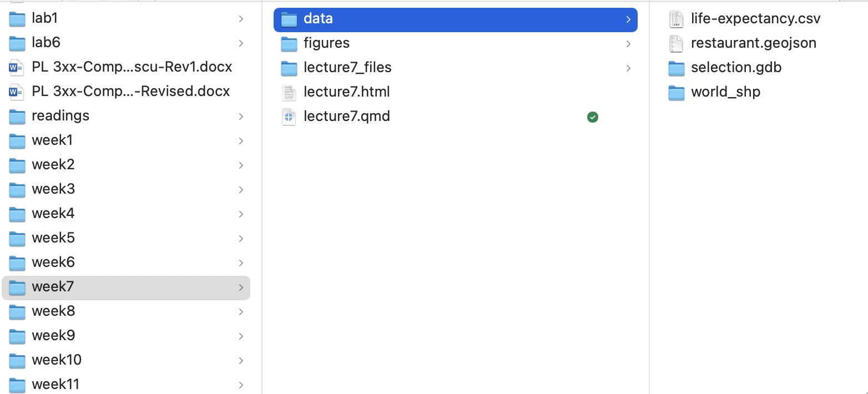The height and width of the screenshot is (394, 868).
Task: Open the week8 folder
Action: click(53, 311)
